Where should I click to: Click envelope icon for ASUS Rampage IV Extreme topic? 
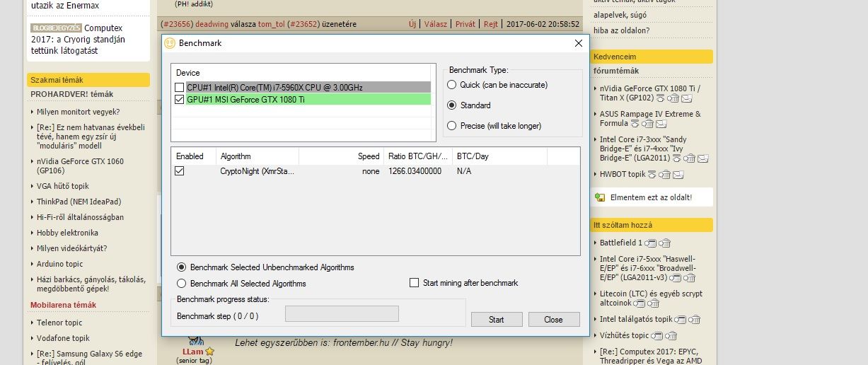[x=661, y=124]
